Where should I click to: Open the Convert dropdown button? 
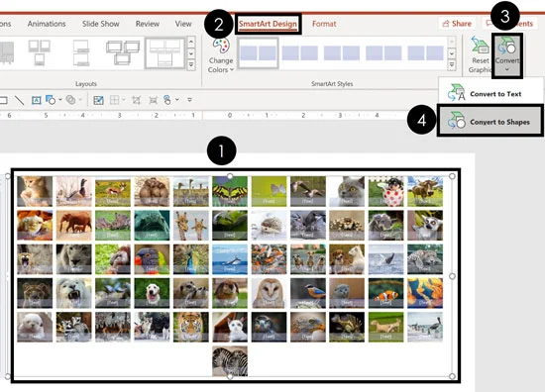tap(507, 55)
